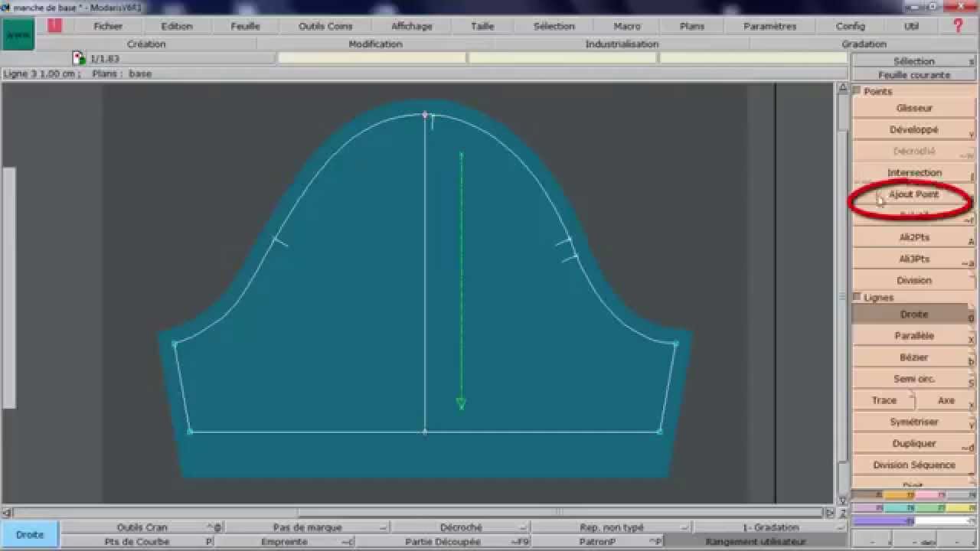Select the Dupliquer tool

click(914, 443)
